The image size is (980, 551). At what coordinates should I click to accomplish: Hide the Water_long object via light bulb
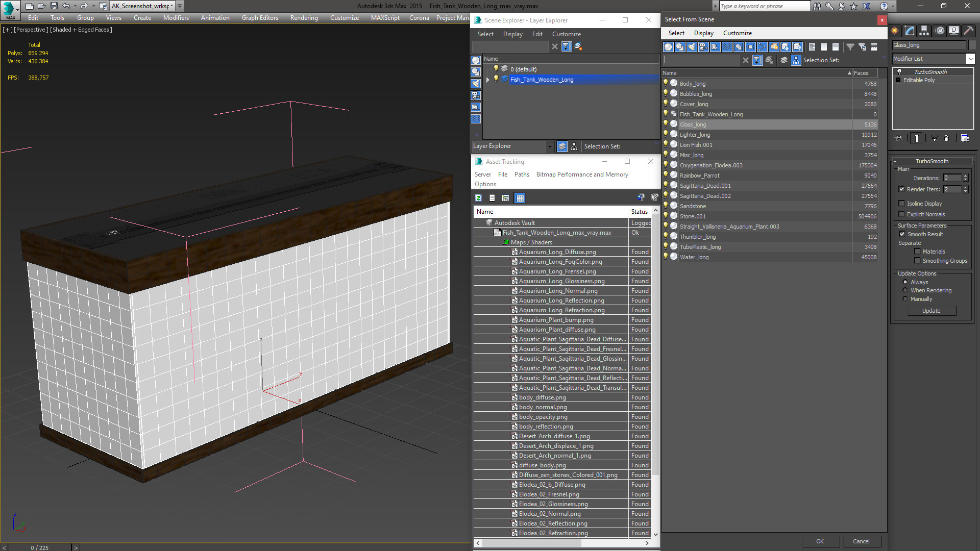point(666,257)
